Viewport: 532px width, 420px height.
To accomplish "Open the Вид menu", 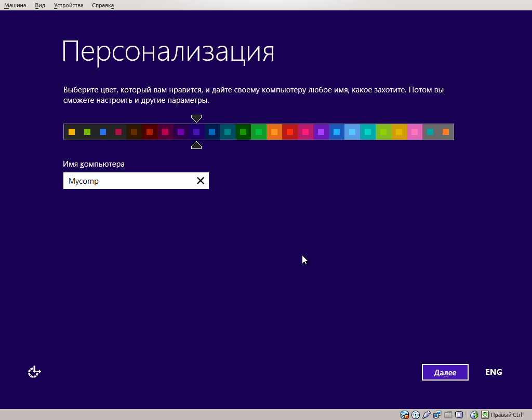I will coord(39,5).
